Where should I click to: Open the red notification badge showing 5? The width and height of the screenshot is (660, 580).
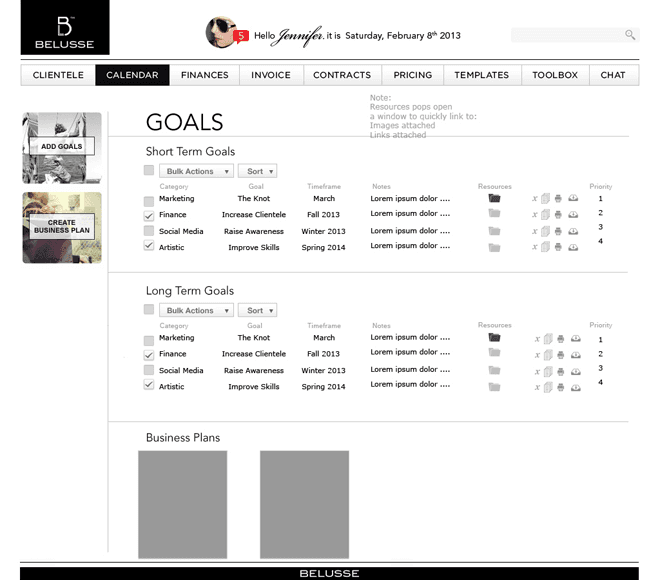point(241,36)
